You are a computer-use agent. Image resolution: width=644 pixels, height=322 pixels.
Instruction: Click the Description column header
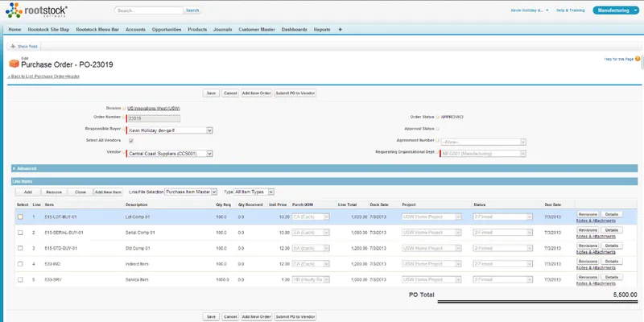point(137,204)
